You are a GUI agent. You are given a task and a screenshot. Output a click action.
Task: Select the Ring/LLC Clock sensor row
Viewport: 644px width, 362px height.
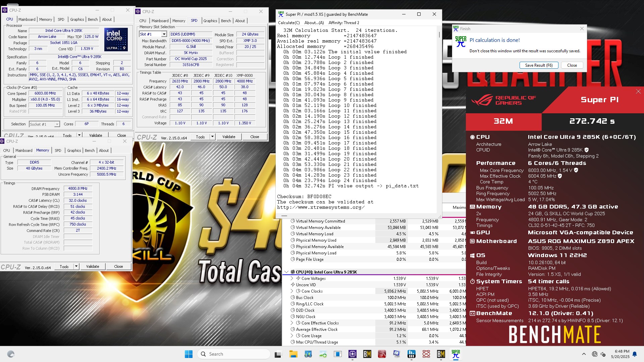click(x=374, y=304)
